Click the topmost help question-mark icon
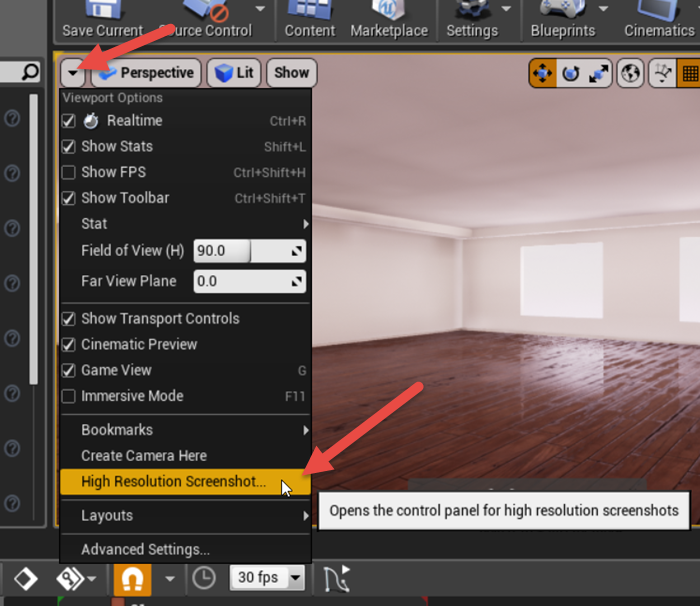Image resolution: width=700 pixels, height=606 pixels. click(x=12, y=118)
